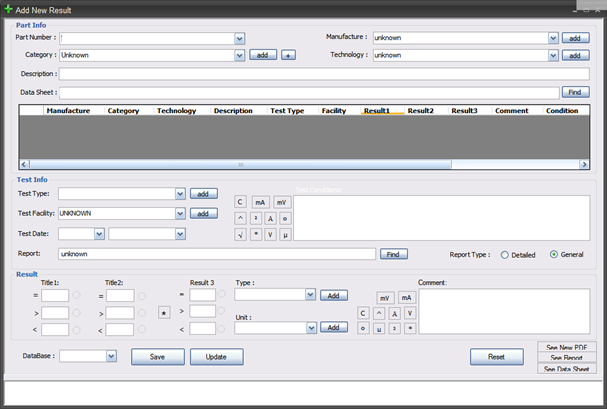Click the plus button beside Category add
Image resolution: width=607 pixels, height=409 pixels.
tap(288, 56)
